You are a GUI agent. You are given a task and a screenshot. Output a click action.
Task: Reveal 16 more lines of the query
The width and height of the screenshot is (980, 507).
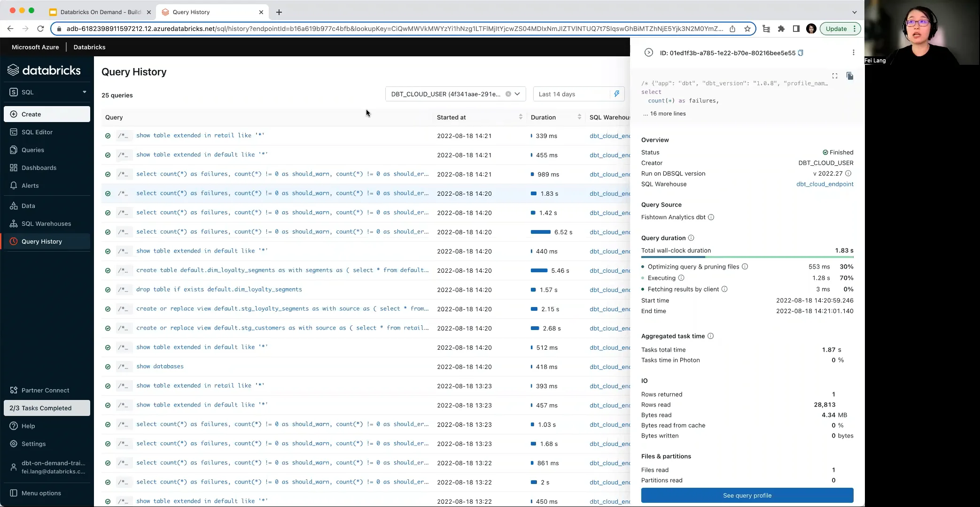coord(664,114)
